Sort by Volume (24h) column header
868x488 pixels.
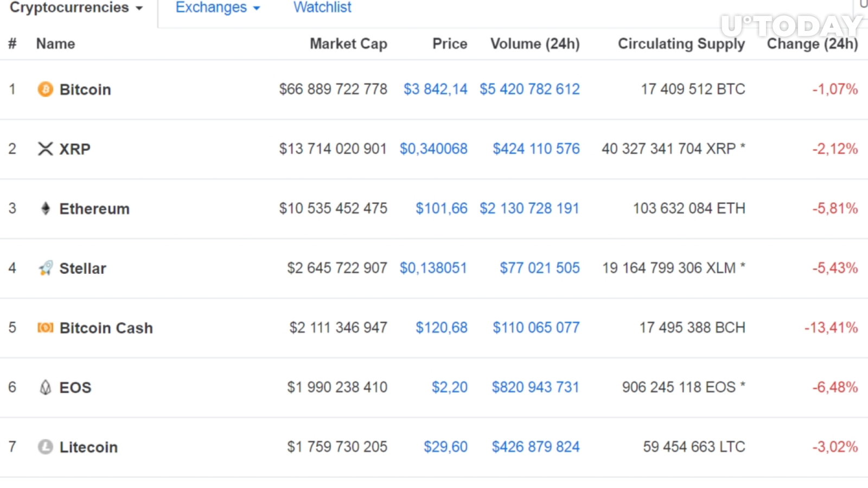pyautogui.click(x=535, y=44)
